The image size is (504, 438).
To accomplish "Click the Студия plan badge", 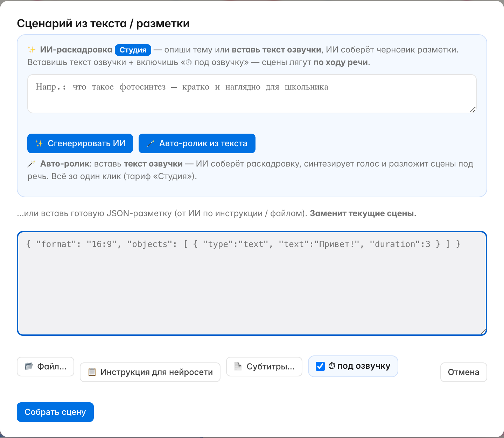I will [x=133, y=50].
